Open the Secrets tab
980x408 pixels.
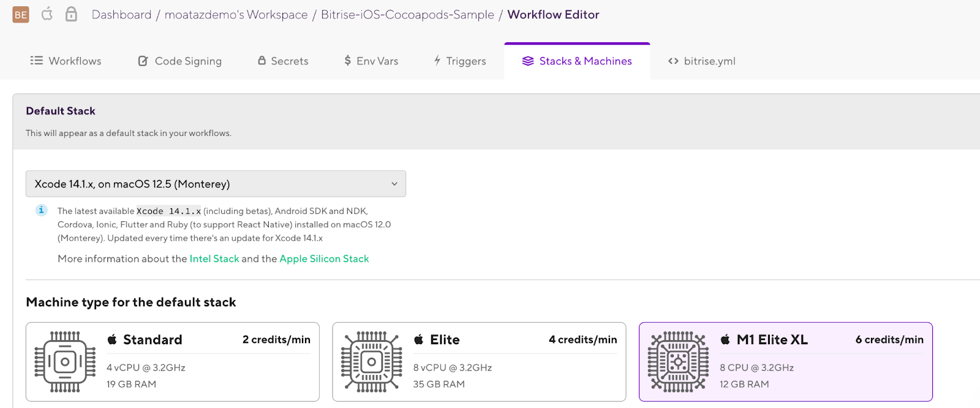282,61
